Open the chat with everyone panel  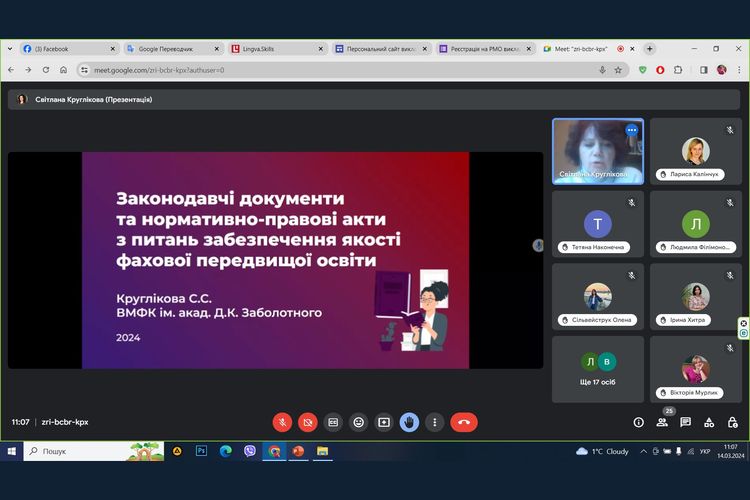(x=686, y=422)
